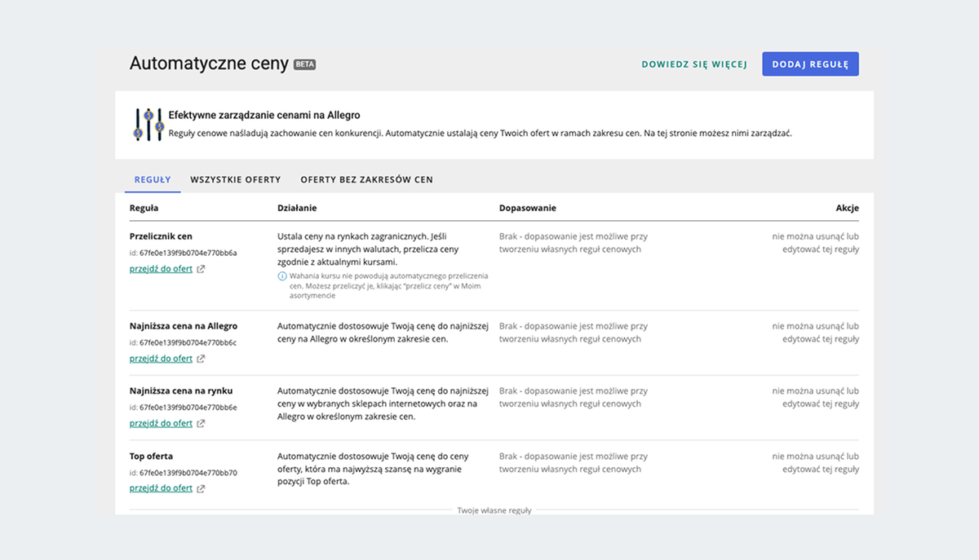
Task: Follow przejdź do ofert link under Top oferta
Action: tap(162, 489)
